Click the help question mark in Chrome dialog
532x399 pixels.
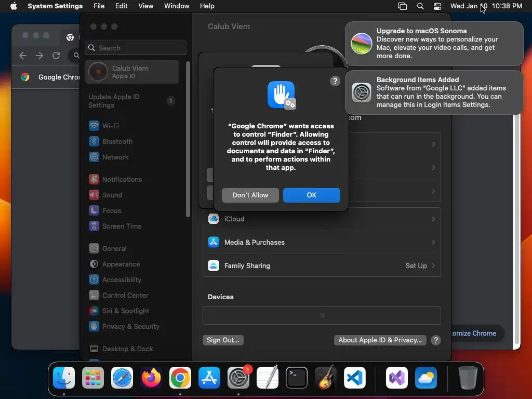[x=335, y=81]
